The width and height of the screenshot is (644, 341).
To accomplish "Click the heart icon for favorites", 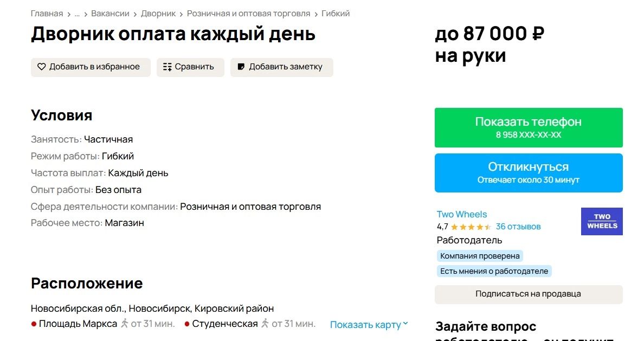I will [42, 67].
